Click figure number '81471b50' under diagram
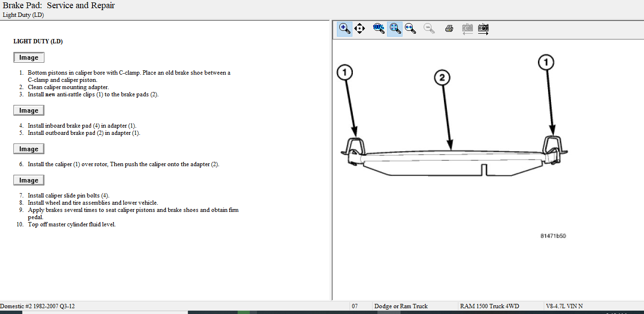Screen dimensions: 644x314 (553, 236)
